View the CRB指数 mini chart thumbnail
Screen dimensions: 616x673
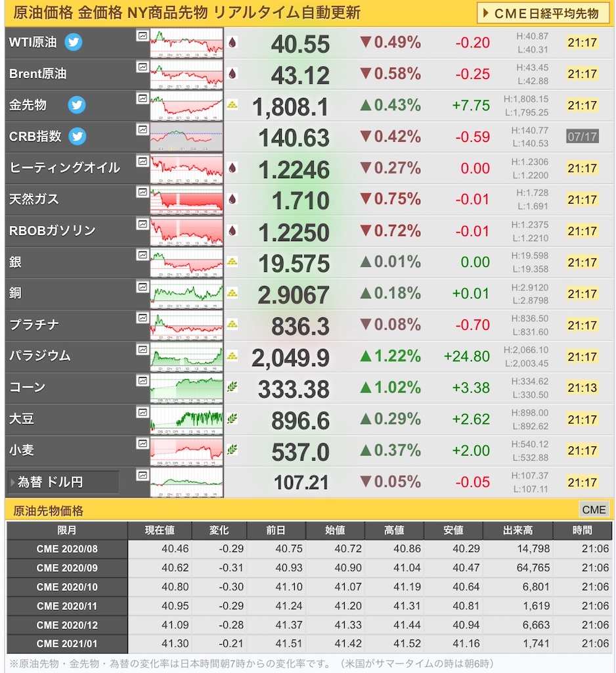tap(187, 137)
